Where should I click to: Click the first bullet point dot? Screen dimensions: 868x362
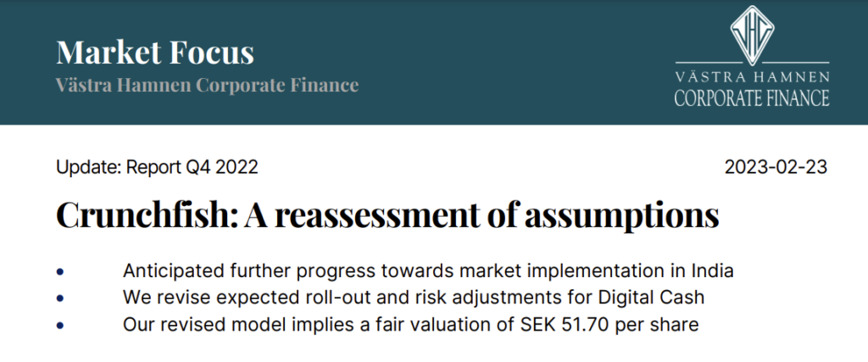pyautogui.click(x=60, y=272)
